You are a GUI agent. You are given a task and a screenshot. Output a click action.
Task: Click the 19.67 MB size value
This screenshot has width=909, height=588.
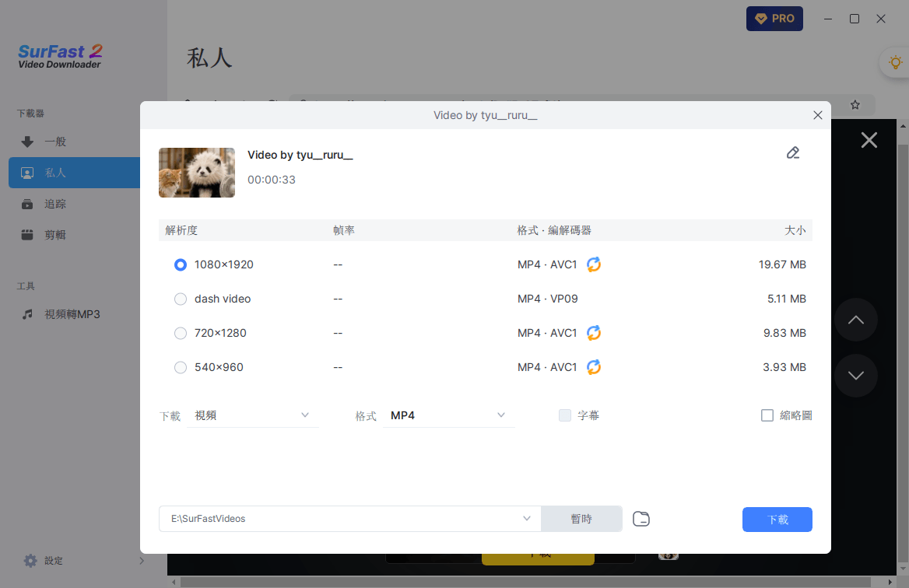pos(782,264)
